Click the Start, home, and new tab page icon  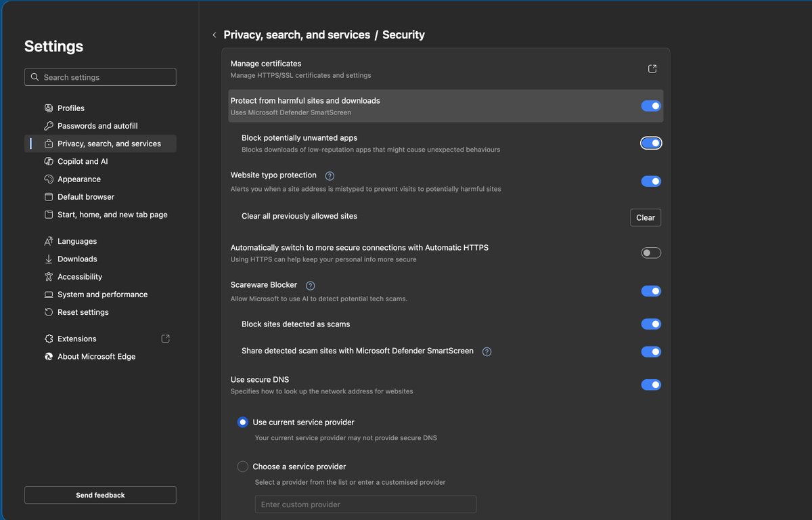click(49, 215)
